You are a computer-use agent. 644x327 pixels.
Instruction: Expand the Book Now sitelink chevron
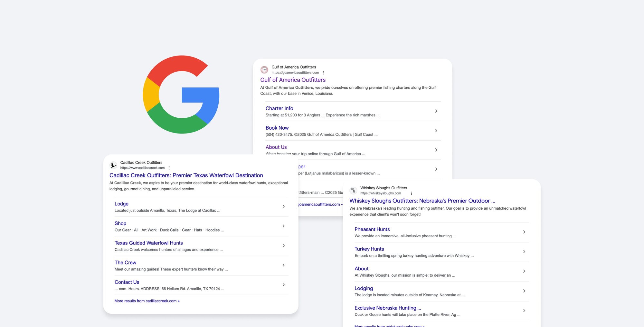coord(436,130)
